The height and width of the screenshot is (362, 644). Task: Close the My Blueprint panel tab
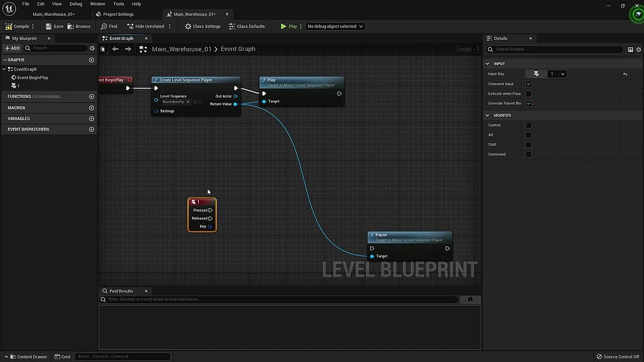point(49,38)
